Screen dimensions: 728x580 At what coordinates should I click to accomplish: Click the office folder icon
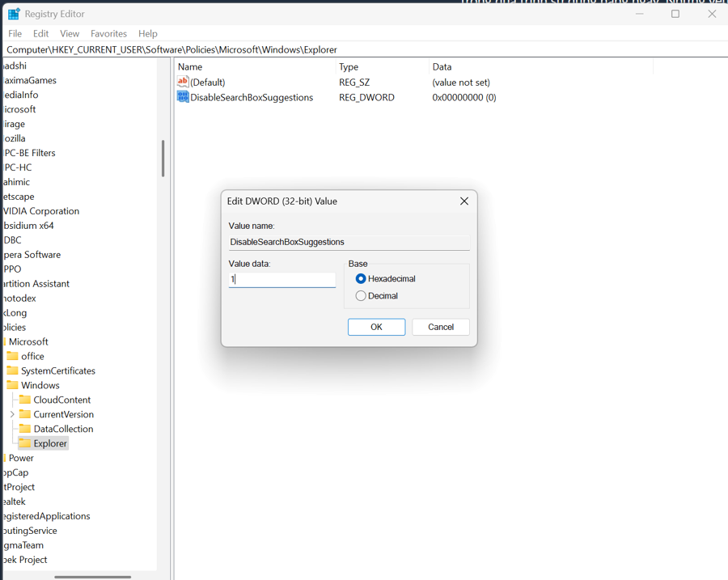click(x=12, y=356)
